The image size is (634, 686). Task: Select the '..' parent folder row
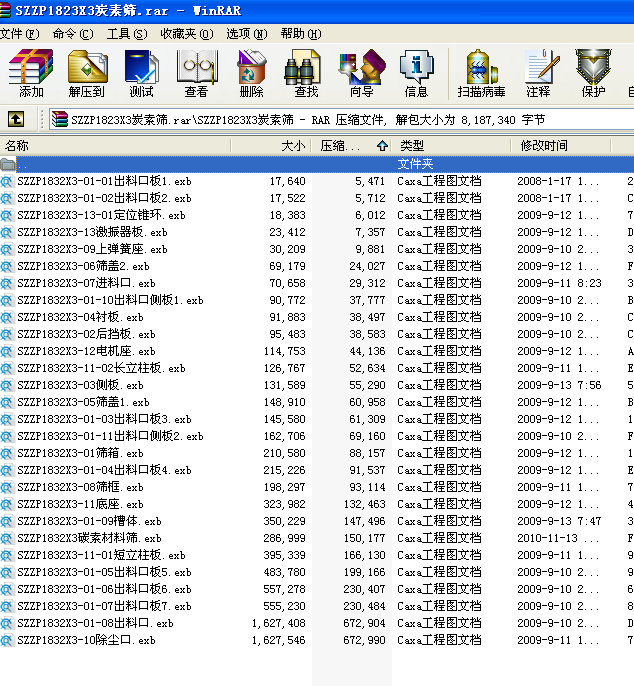317,164
